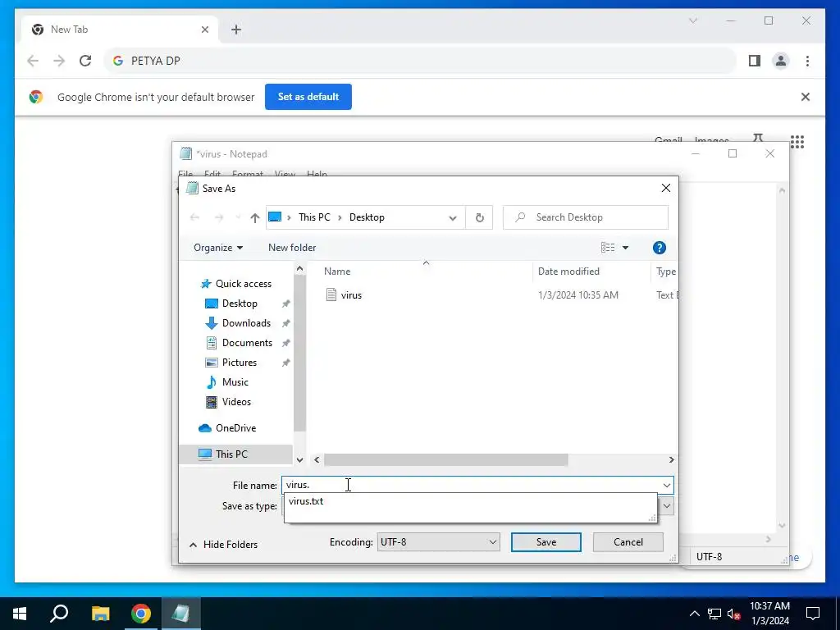Click the Save button
The width and height of the screenshot is (840, 630).
pyautogui.click(x=546, y=542)
